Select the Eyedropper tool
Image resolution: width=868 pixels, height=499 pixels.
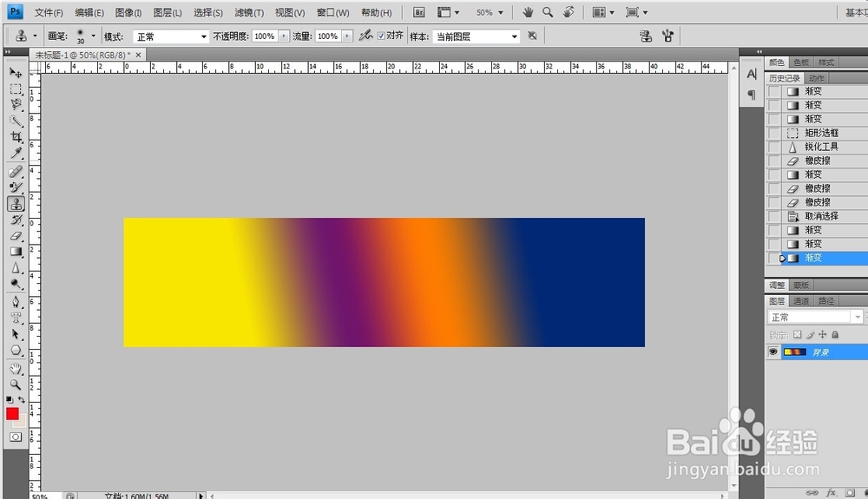click(16, 153)
